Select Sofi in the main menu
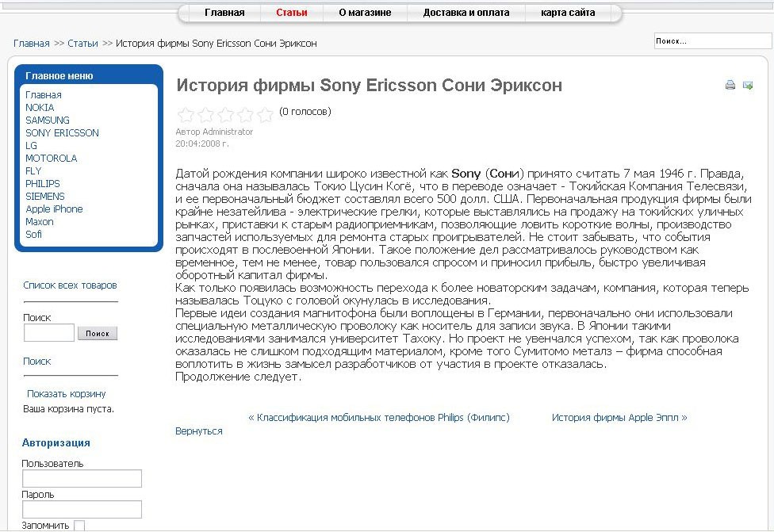 tap(33, 235)
